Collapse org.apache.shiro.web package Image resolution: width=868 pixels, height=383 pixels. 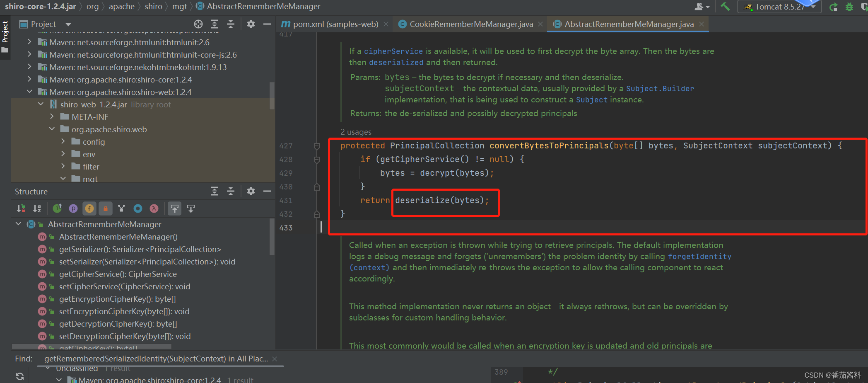point(52,129)
